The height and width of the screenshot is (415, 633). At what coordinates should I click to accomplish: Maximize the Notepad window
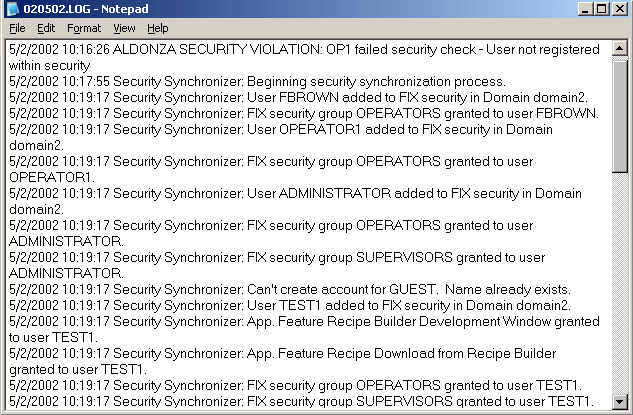[602, 9]
